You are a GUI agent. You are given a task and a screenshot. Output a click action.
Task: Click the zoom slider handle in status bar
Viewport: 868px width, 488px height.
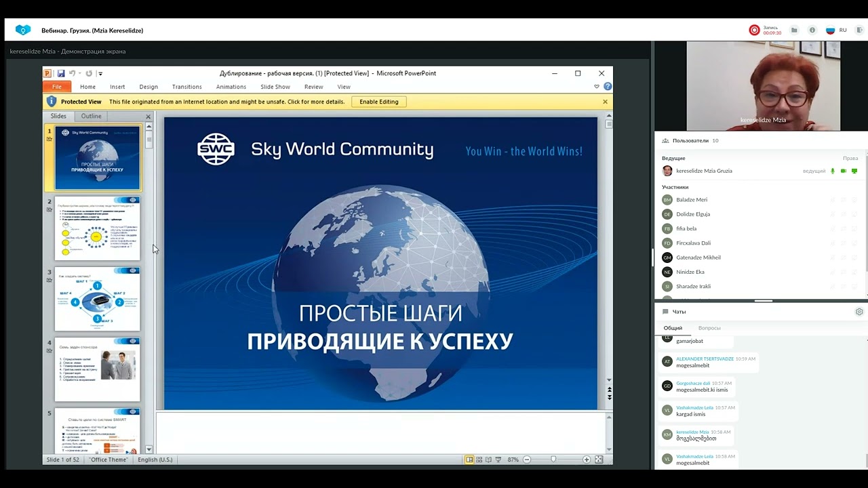pyautogui.click(x=553, y=460)
